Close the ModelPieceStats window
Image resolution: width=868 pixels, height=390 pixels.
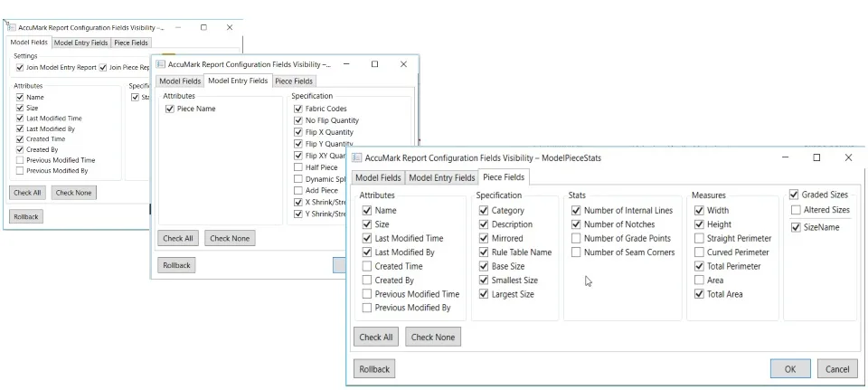848,157
